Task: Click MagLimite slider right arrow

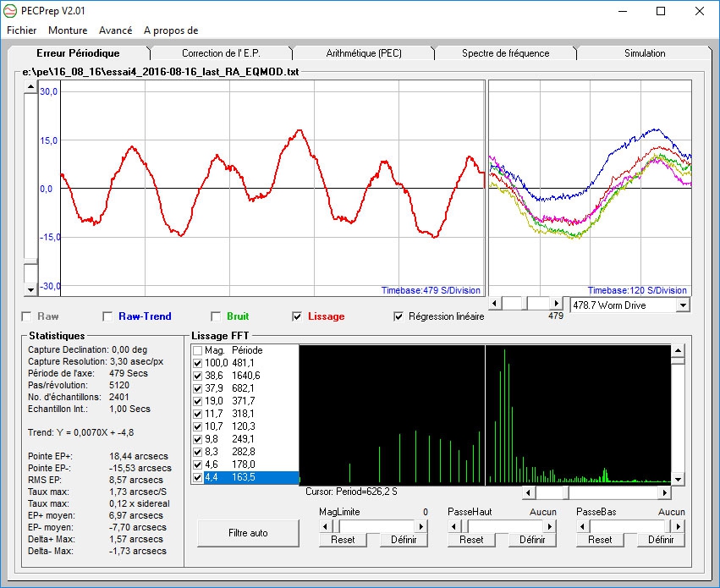Action: coord(421,526)
